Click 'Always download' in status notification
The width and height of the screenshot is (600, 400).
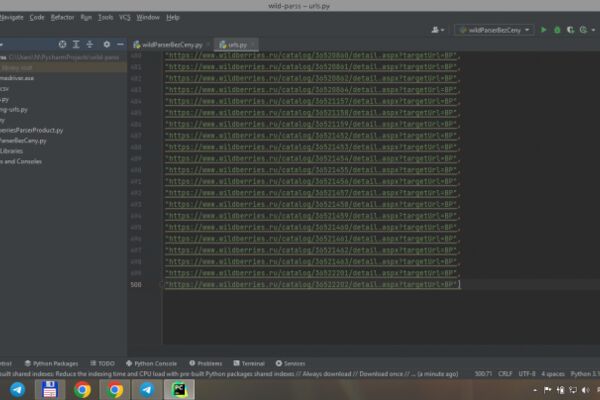[x=327, y=374]
